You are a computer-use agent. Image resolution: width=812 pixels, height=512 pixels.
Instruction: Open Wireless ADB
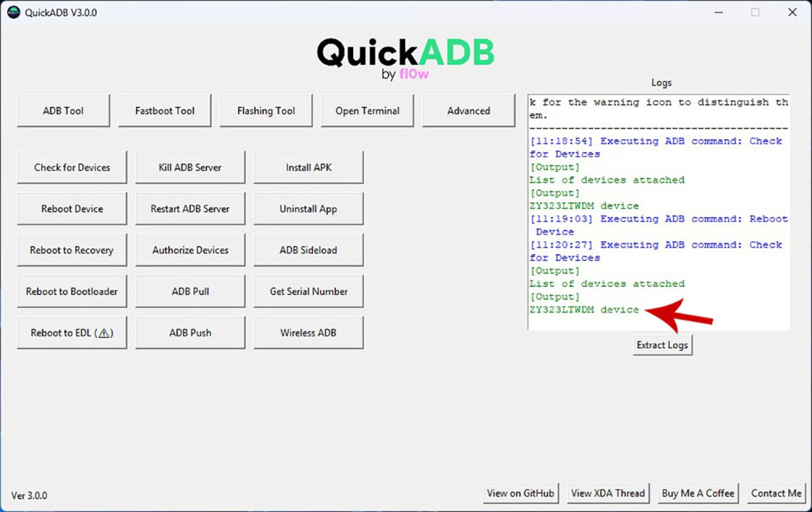[x=308, y=333]
